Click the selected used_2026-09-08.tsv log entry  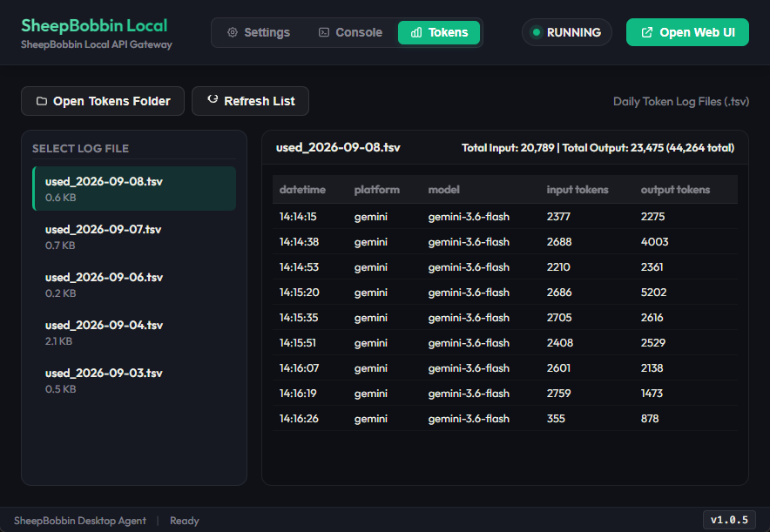pos(134,189)
